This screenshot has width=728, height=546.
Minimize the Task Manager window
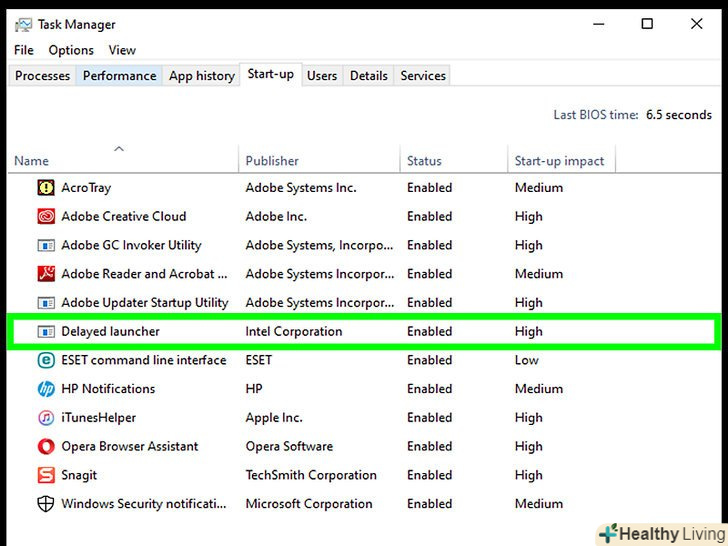pyautogui.click(x=599, y=24)
